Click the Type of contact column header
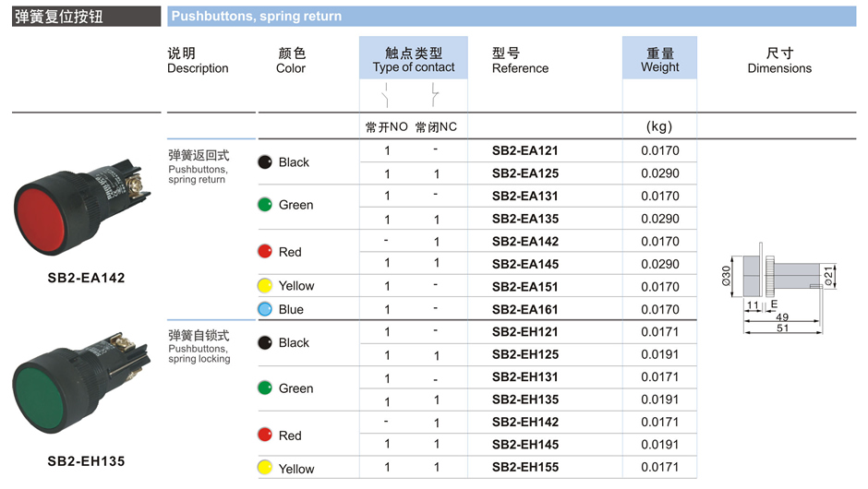The width and height of the screenshot is (868, 489). click(414, 60)
